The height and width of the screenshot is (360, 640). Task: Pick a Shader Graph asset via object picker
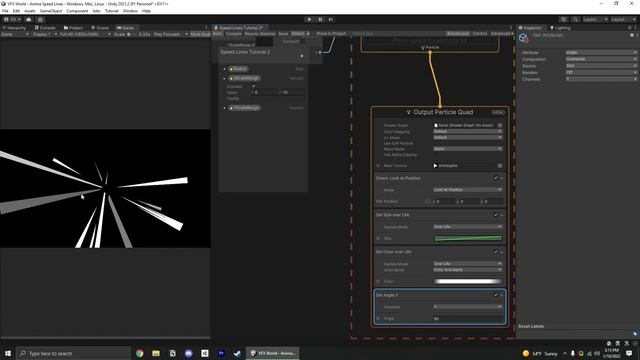tap(500, 125)
